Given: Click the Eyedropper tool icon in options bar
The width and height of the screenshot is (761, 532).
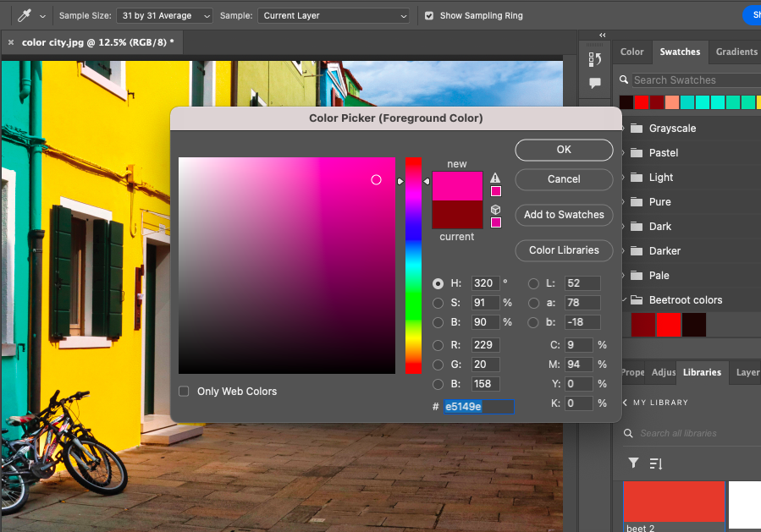Looking at the screenshot, I should tap(24, 15).
